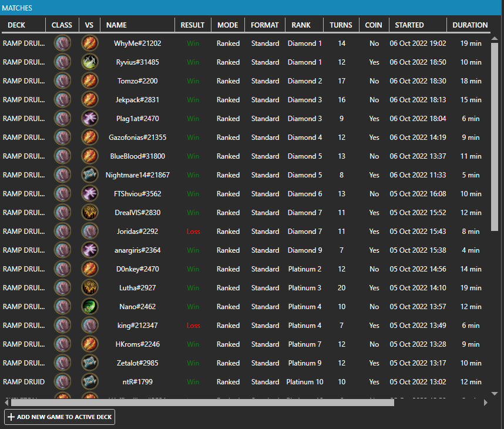Screen dimensions: 504x429
Task: Sort matches by CLASS column header
Action: pyautogui.click(x=62, y=25)
